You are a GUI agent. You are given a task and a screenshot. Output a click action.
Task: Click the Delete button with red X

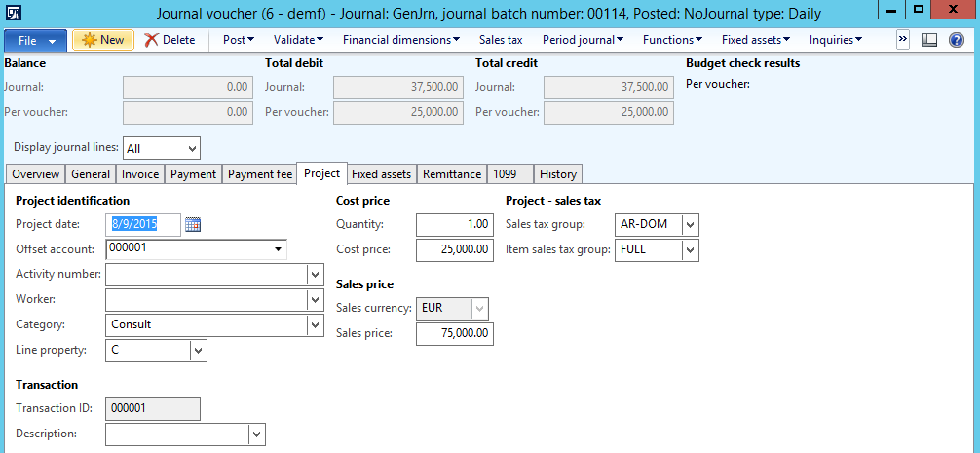coord(170,40)
